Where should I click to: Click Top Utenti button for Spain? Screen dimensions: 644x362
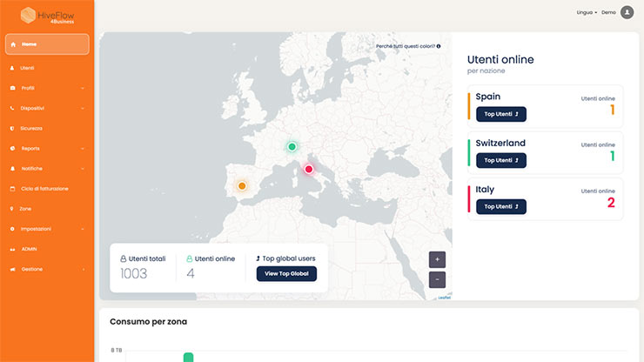tap(501, 114)
